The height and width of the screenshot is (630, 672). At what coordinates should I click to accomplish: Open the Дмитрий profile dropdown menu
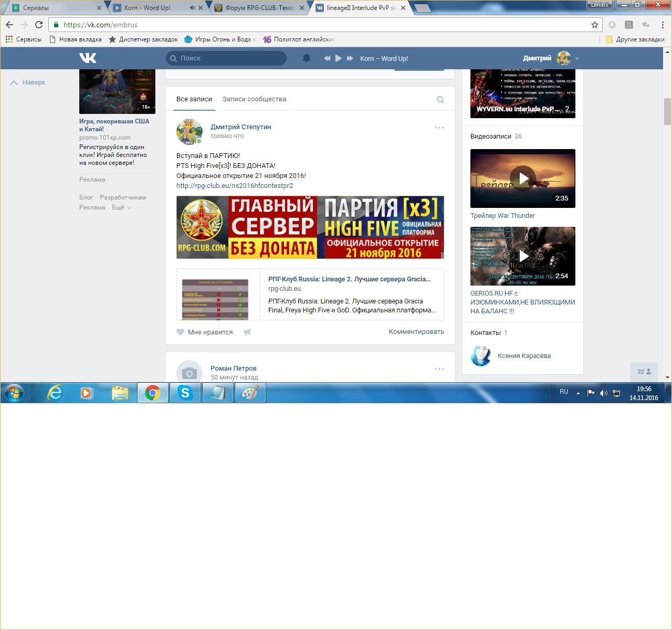(x=551, y=58)
